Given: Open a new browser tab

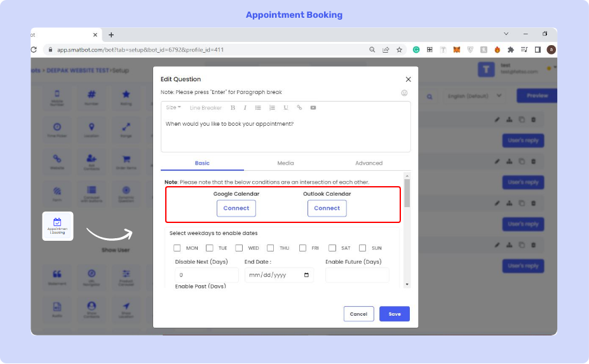Looking at the screenshot, I should 111,35.
